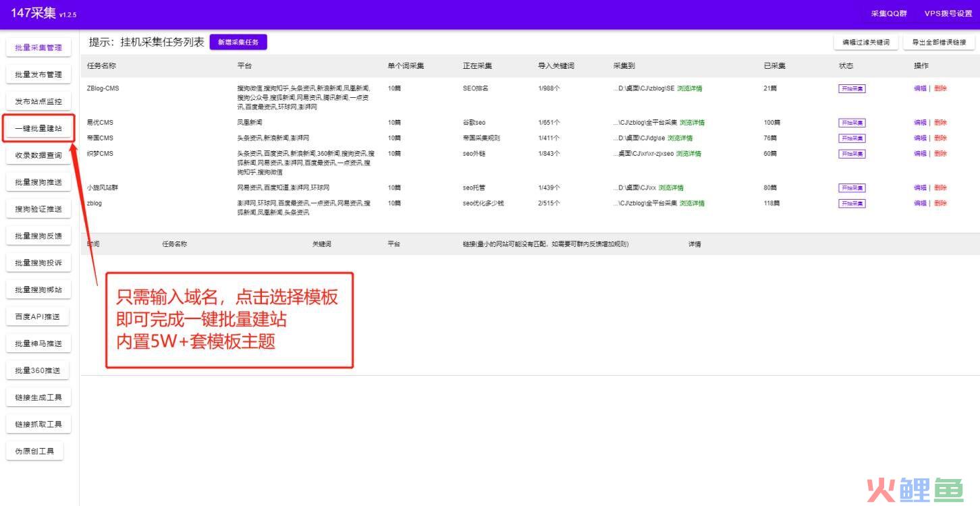980x506 pixels.
Task: Open 批量搜狗投诉 sidebar entry
Action: [38, 263]
